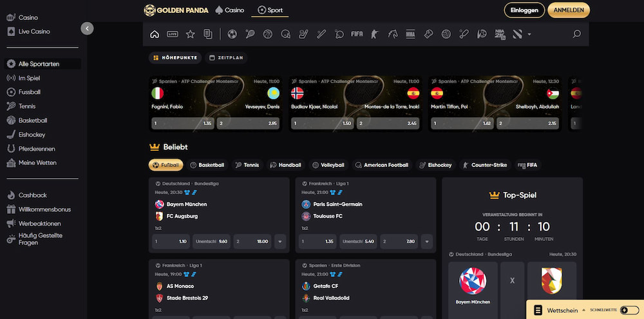Open Willkommensbonus in sidebar
Screen dimensions: 644x319
pyautogui.click(x=44, y=209)
